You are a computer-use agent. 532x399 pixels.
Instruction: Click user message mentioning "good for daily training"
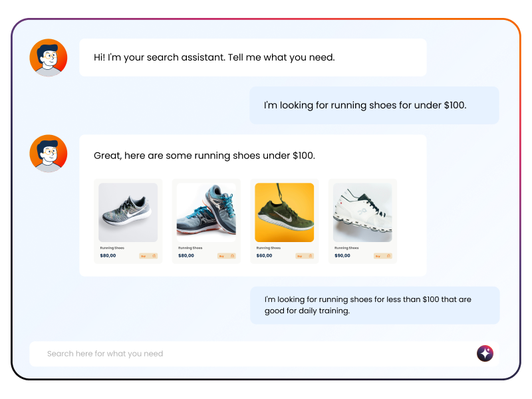tap(375, 305)
